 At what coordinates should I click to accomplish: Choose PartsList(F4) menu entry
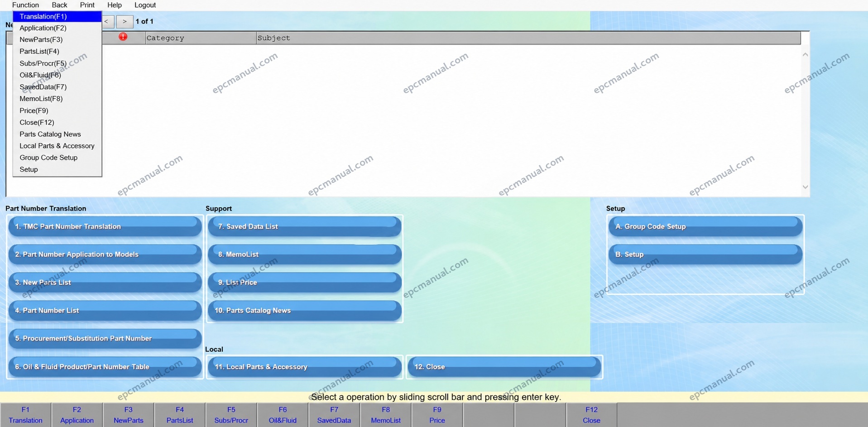pos(57,52)
